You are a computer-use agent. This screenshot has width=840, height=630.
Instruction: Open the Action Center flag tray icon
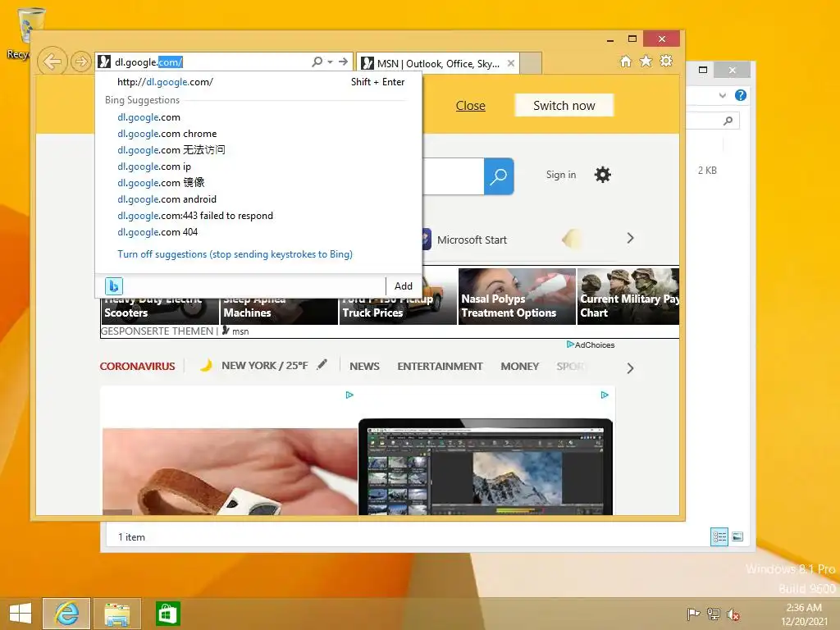(x=693, y=614)
